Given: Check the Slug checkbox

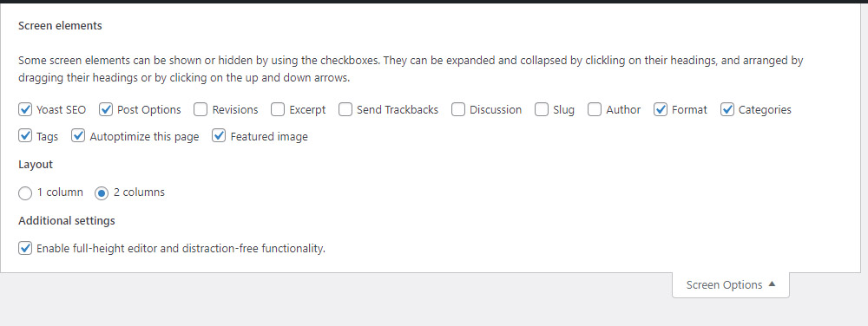Looking at the screenshot, I should pos(542,109).
